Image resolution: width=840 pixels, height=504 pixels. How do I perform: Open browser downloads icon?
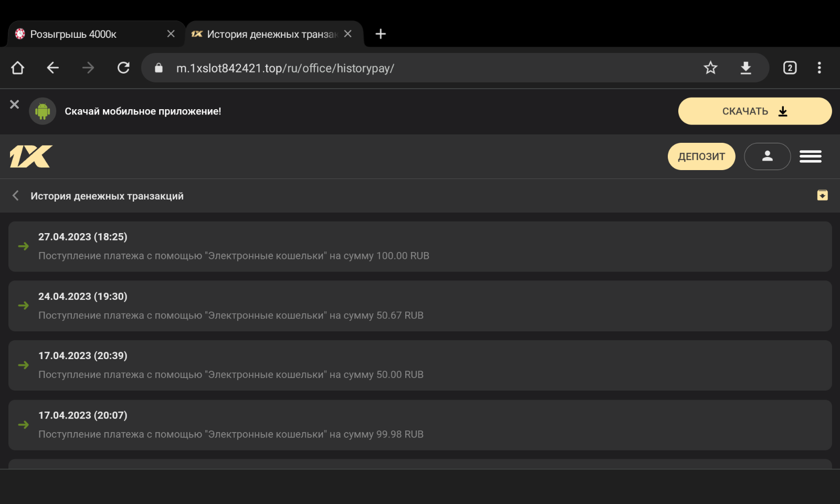click(745, 68)
